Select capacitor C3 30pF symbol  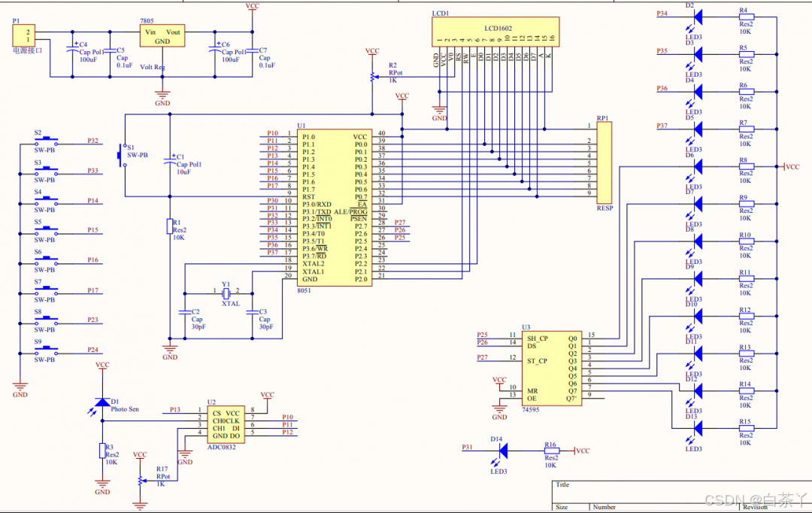pyautogui.click(x=252, y=312)
